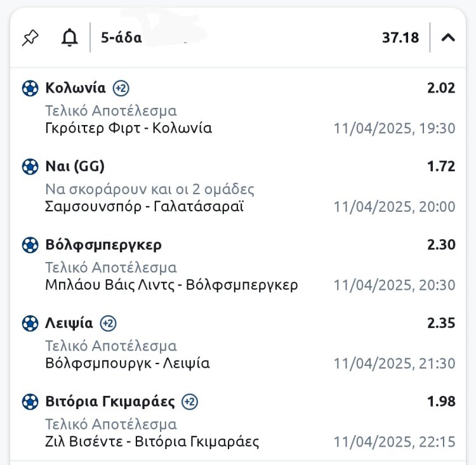Select the 5-άδα bet title
This screenshot has width=476, height=465.
coord(121,38)
